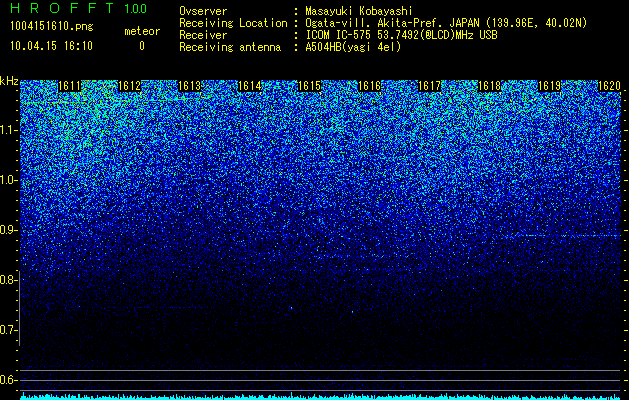
Task: Select the 0.7 frequency axis label
Action: tap(6, 330)
